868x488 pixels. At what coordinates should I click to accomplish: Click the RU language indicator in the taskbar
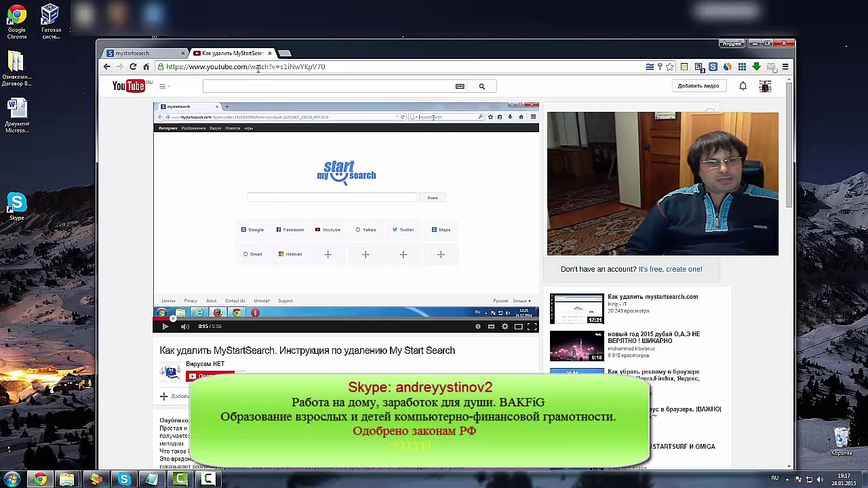click(x=774, y=479)
